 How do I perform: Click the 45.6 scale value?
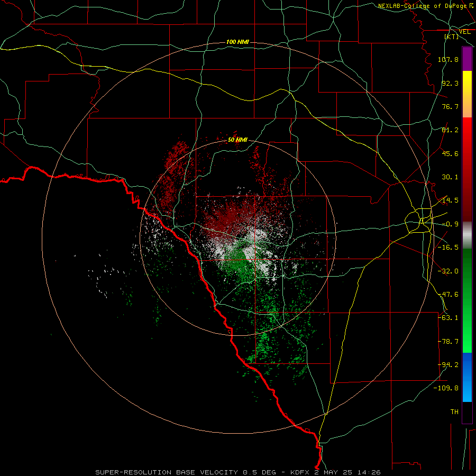click(450, 153)
